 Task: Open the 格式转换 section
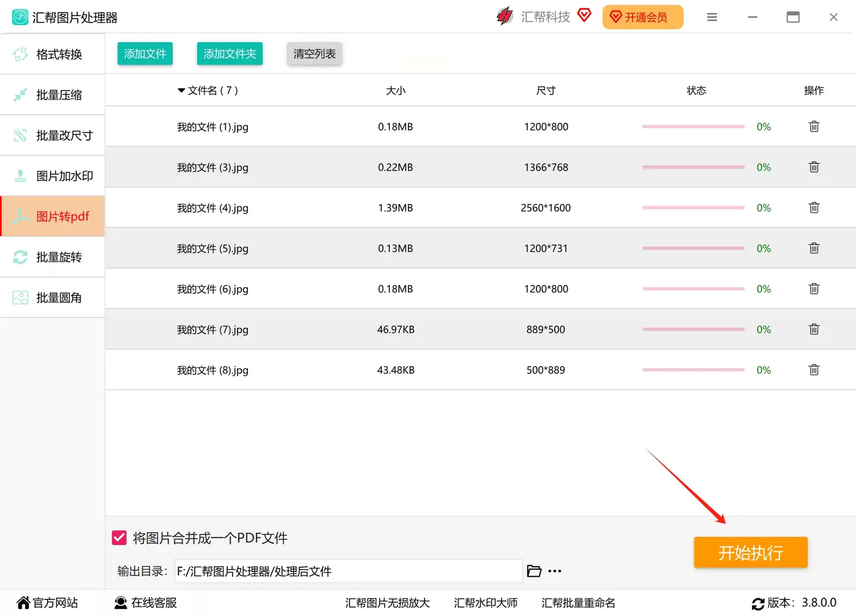(52, 54)
